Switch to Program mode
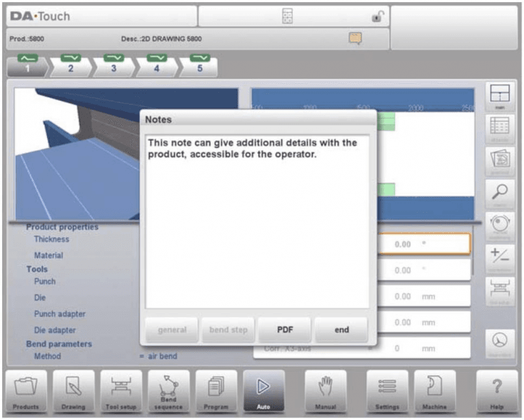This screenshot has height=420, width=524. coord(216,392)
